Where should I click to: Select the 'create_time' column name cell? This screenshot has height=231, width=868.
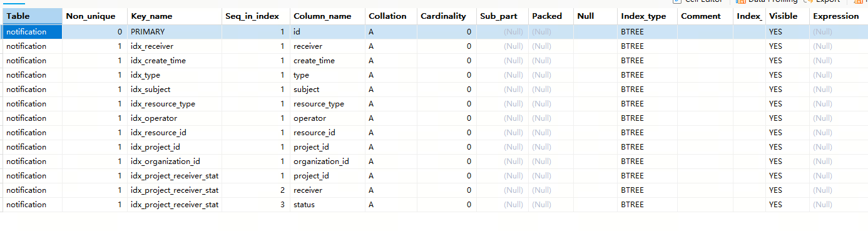[327, 60]
